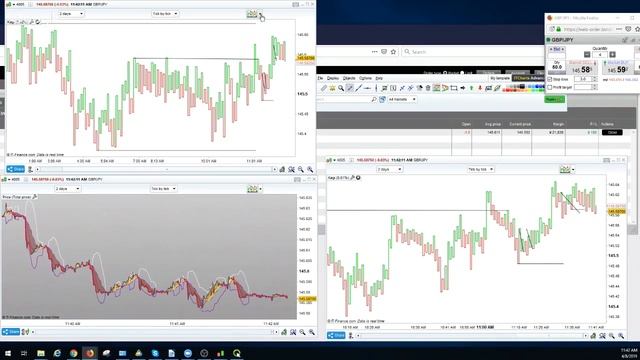Viewport: 640px width, 360px height.
Task: Open Tick by tick dropdown on bottom-left chart
Action: 164,189
